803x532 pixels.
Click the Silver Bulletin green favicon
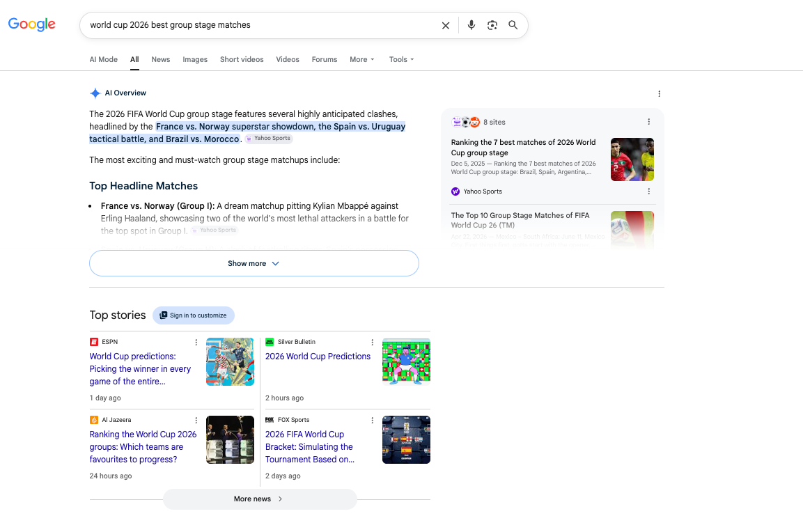tap(270, 342)
